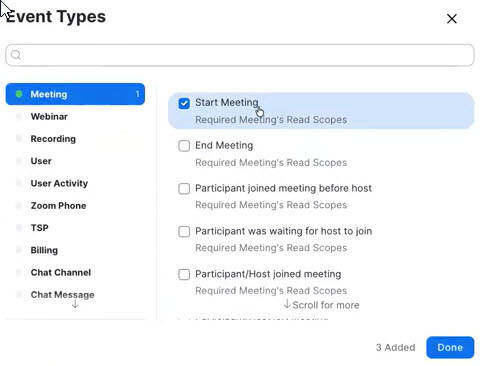
Task: Click the Done button
Action: [450, 347]
